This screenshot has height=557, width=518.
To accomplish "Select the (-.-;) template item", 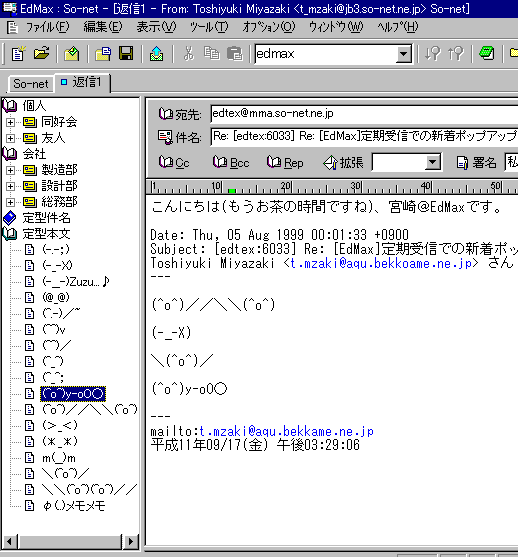I will click(56, 250).
